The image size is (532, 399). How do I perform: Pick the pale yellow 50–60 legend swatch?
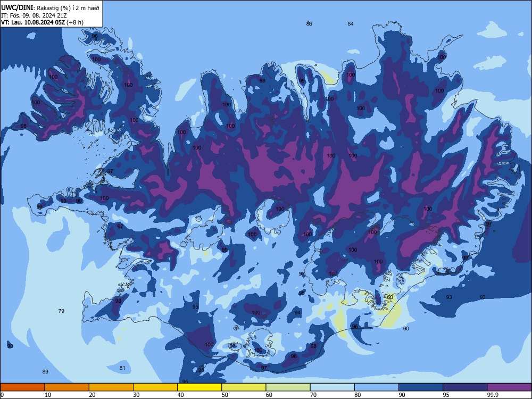coord(244,387)
